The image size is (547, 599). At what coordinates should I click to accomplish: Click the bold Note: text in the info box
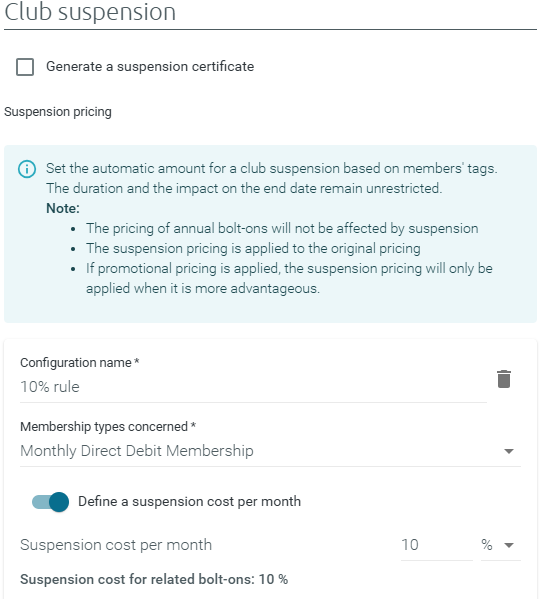click(x=63, y=209)
